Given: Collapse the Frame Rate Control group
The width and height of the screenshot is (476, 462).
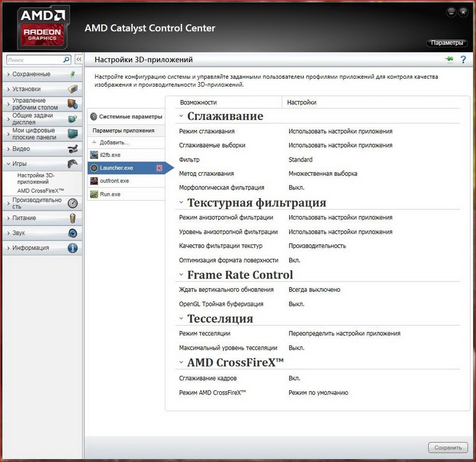Looking at the screenshot, I should point(181,275).
